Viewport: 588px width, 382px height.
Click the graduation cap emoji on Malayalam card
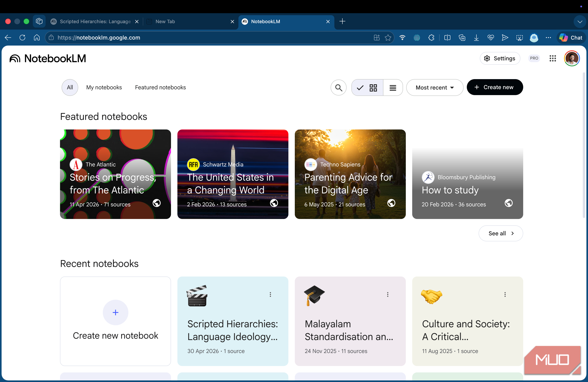pos(314,296)
